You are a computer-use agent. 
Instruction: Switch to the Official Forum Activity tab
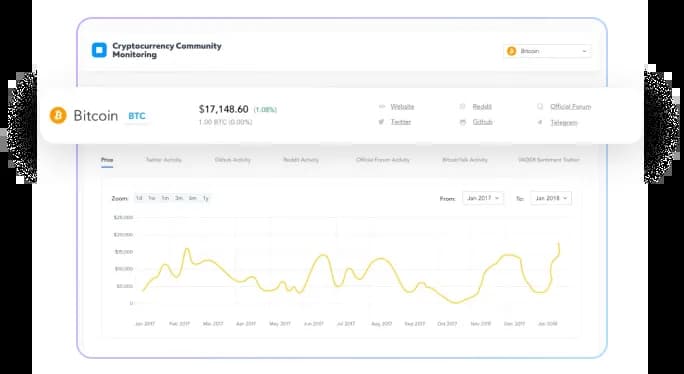383,160
